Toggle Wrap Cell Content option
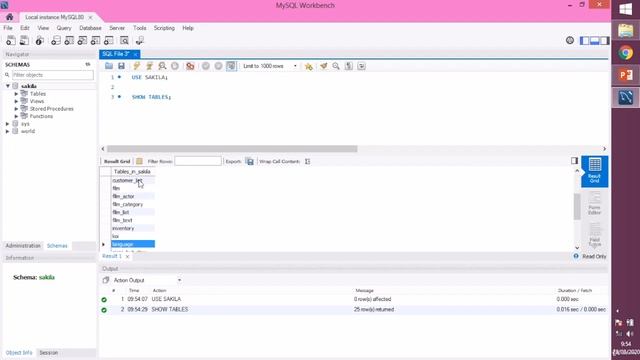Viewport: 640px width, 360px height. (x=307, y=162)
